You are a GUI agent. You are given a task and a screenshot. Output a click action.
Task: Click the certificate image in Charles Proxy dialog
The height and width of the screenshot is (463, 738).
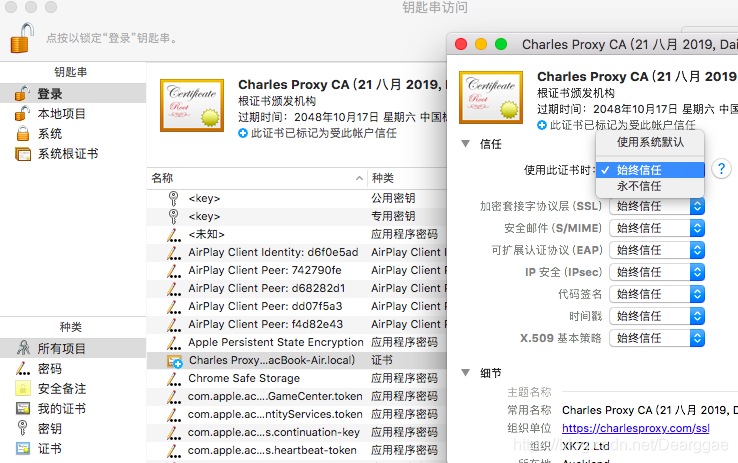click(x=491, y=97)
